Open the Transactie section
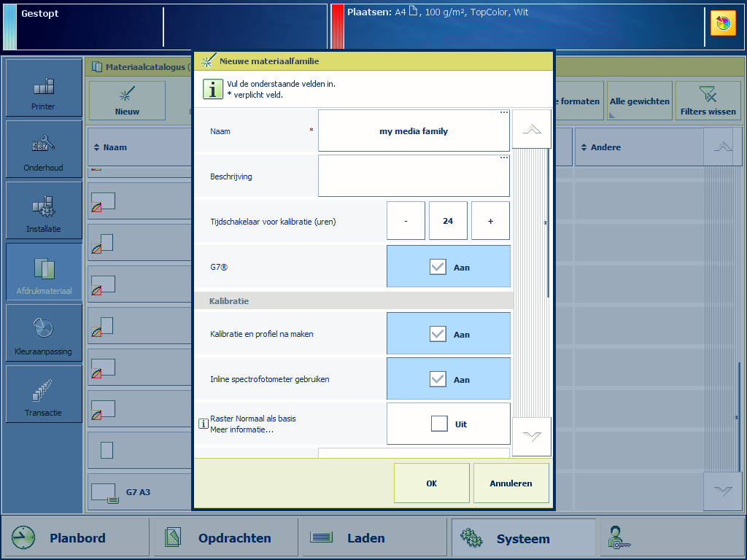 pyautogui.click(x=44, y=395)
